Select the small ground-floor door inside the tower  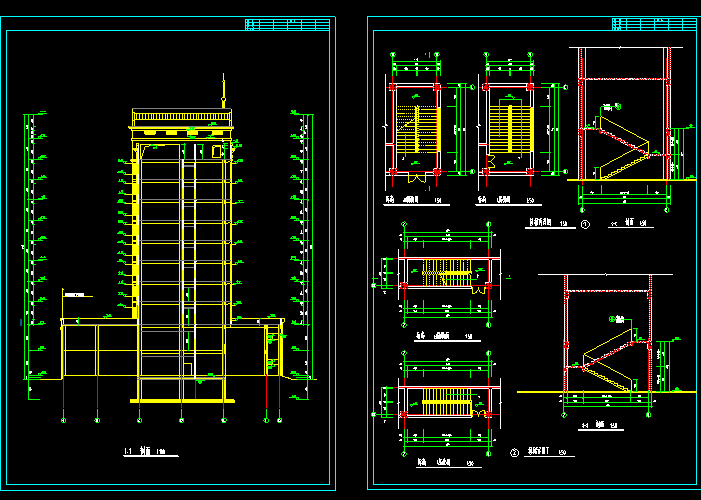pyautogui.click(x=188, y=369)
